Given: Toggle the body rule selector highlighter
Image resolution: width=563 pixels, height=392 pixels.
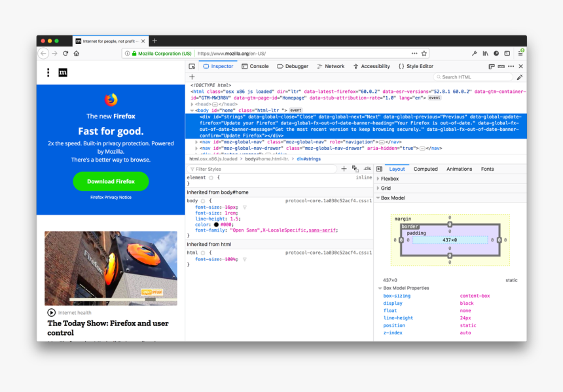Looking at the screenshot, I should [203, 201].
